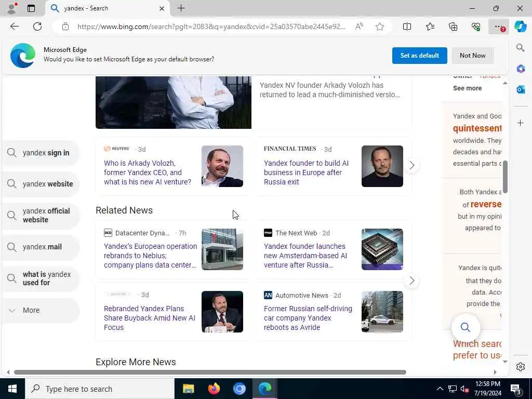Viewport: 532px width, 399px height.
Task: Search suggestion yandex official website
Action: coord(41,215)
